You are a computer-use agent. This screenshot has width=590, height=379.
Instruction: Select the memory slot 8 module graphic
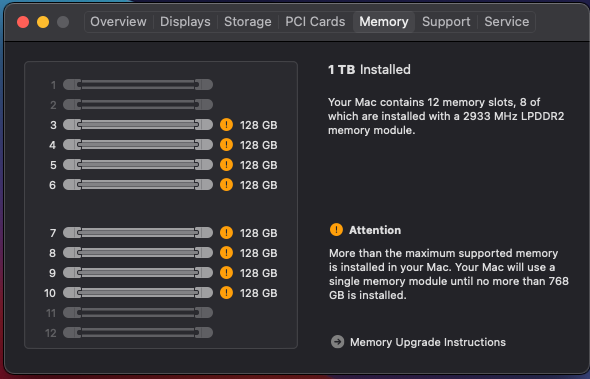coord(138,253)
